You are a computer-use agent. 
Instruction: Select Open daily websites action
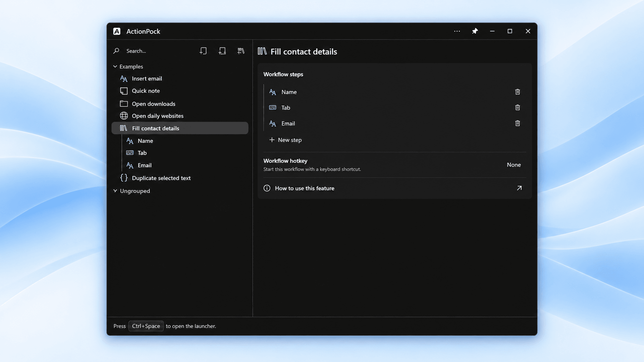pos(180,116)
